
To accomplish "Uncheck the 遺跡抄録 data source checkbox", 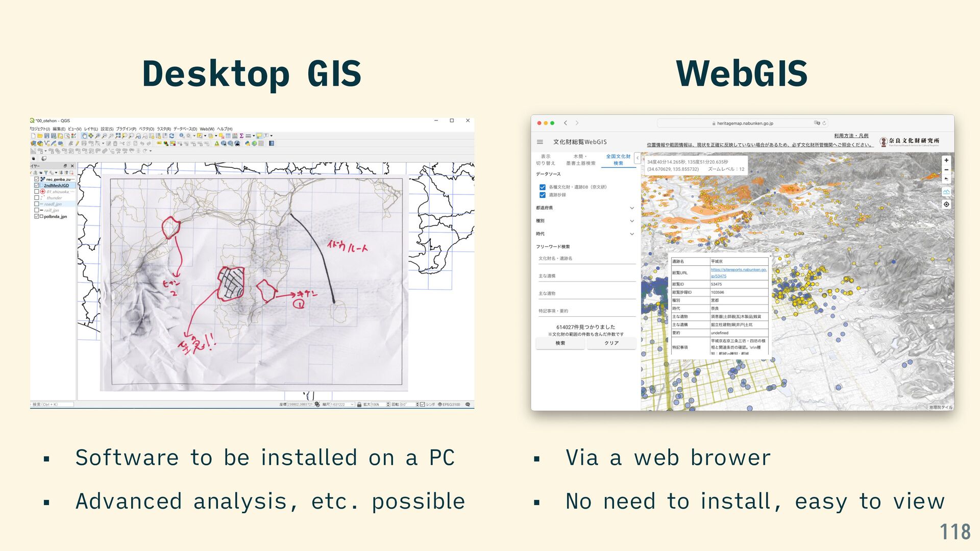I will tap(543, 195).
